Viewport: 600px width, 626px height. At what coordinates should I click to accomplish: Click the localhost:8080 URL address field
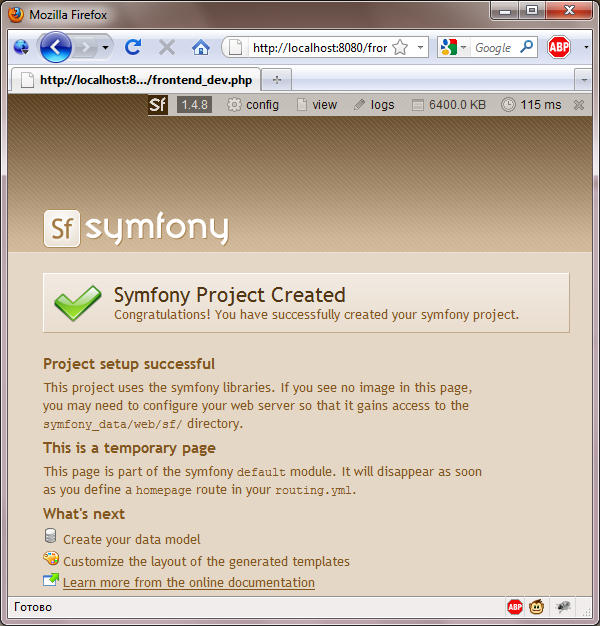point(319,48)
